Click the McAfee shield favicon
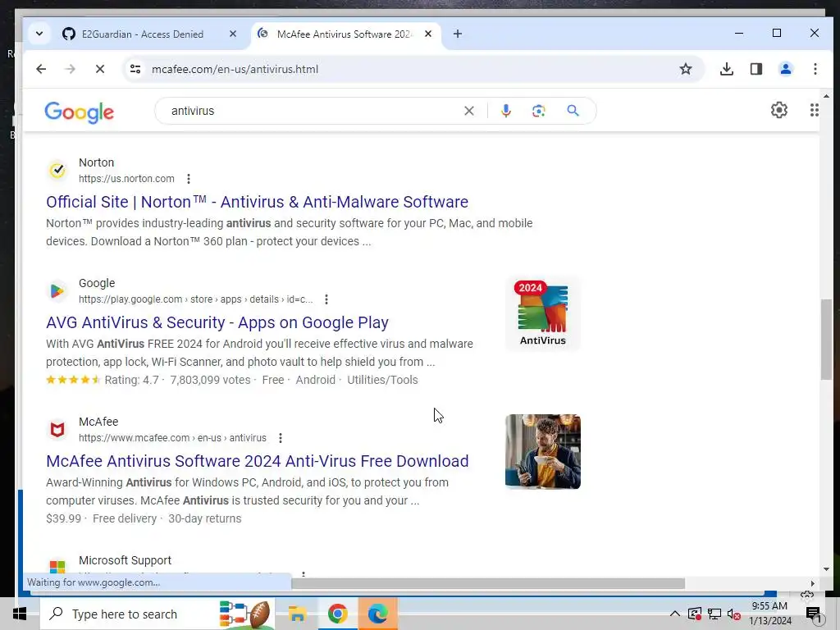This screenshot has width=840, height=630. pyautogui.click(x=57, y=430)
